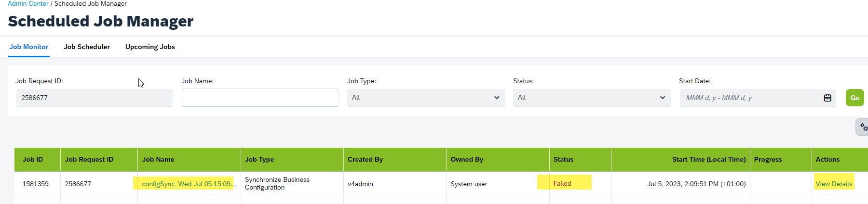Open the configSync_Wed Jul 05 job link
Viewport: 868px width, 204px height.
tap(189, 184)
